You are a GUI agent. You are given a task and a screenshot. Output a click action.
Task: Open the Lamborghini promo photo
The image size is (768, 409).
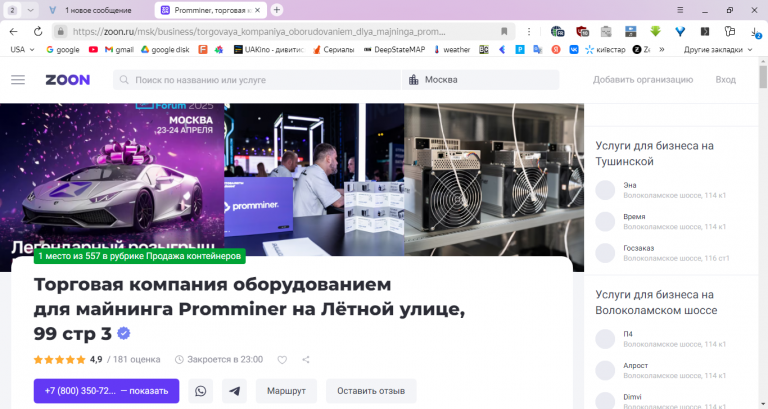pyautogui.click(x=112, y=179)
